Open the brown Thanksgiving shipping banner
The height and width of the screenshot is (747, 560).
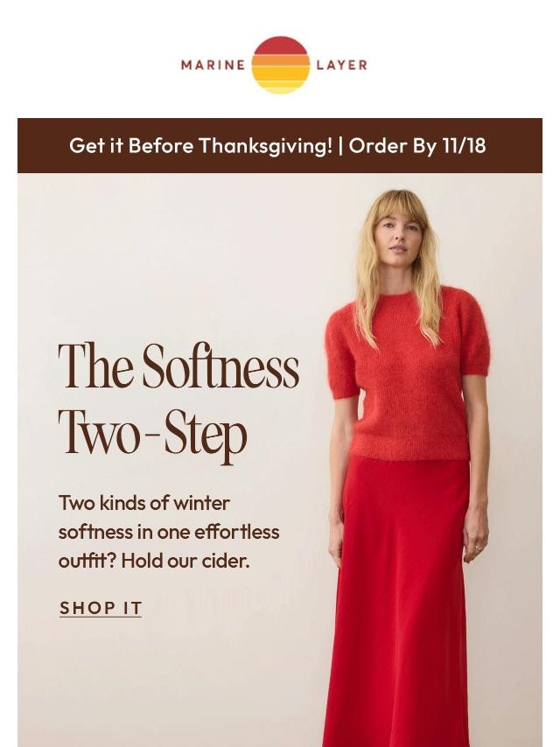click(280, 146)
